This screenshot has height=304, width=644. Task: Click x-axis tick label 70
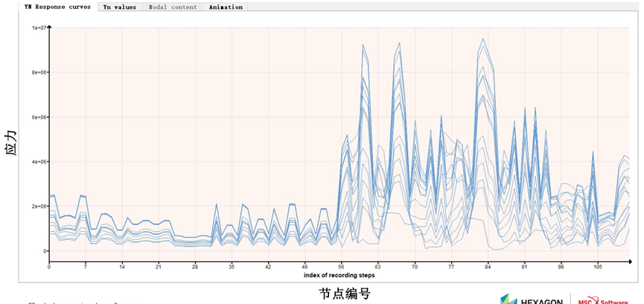click(x=415, y=266)
